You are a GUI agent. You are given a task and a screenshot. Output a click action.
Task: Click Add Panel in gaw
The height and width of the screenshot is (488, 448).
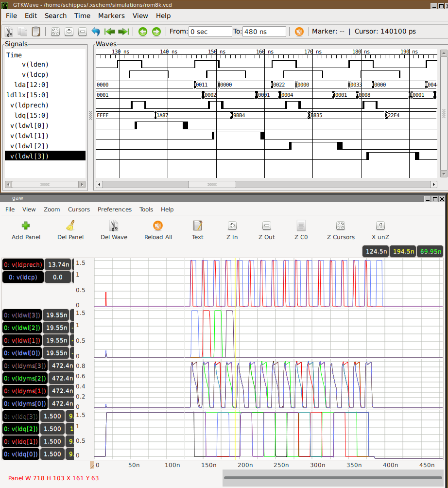click(26, 230)
